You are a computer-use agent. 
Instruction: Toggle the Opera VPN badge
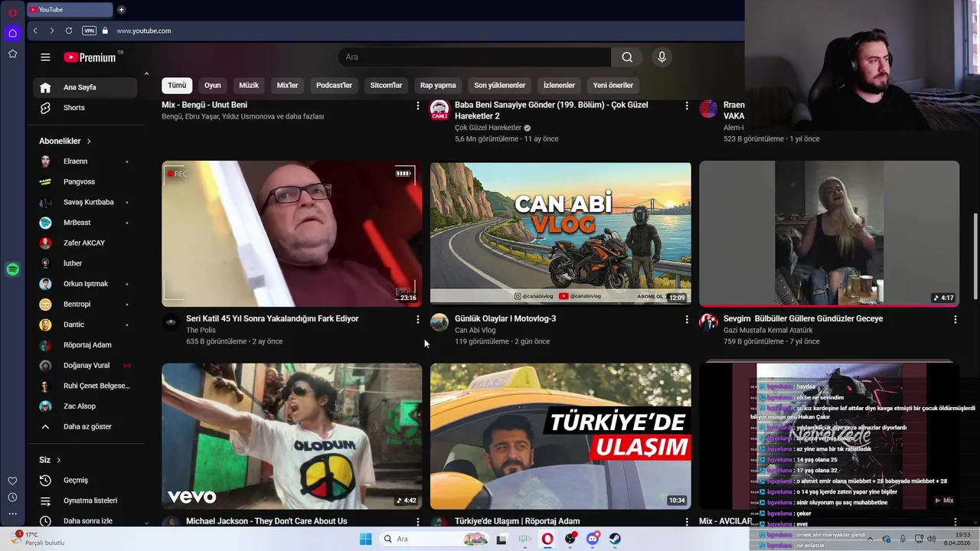tap(89, 31)
